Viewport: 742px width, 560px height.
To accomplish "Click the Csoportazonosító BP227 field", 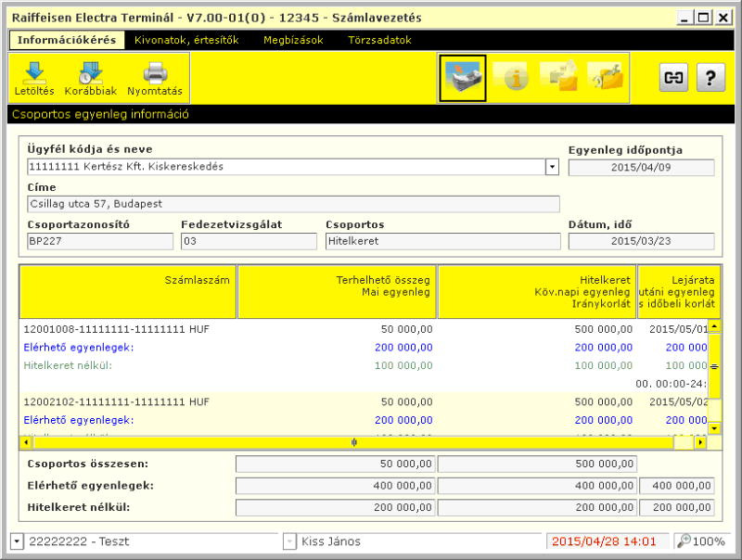I will 100,241.
